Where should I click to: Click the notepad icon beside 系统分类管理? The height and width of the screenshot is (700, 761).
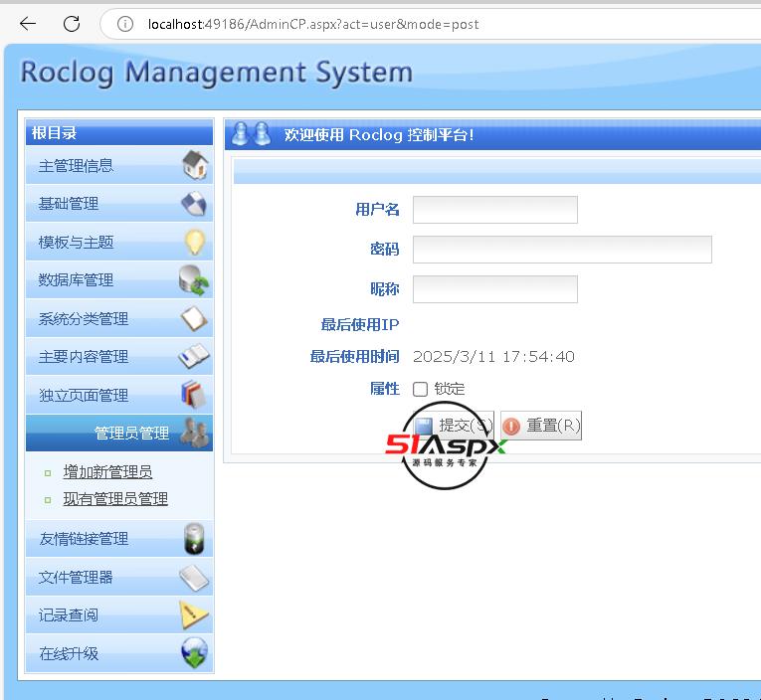[194, 319]
